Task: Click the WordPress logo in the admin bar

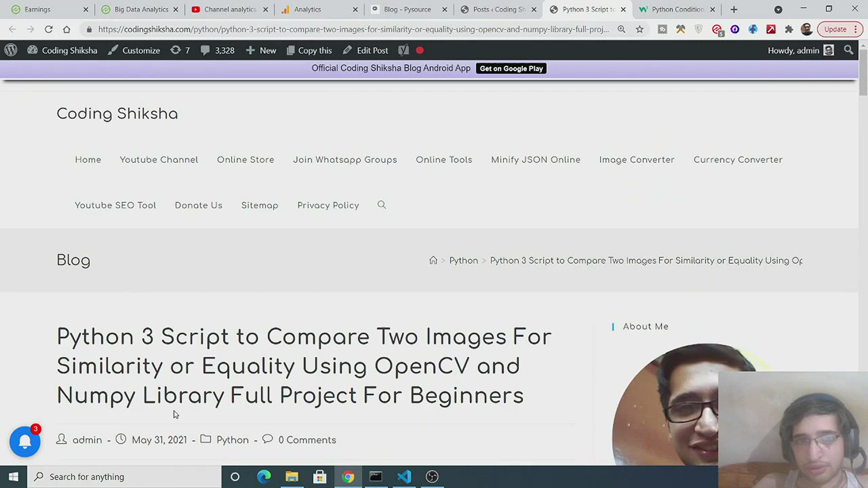Action: click(11, 50)
